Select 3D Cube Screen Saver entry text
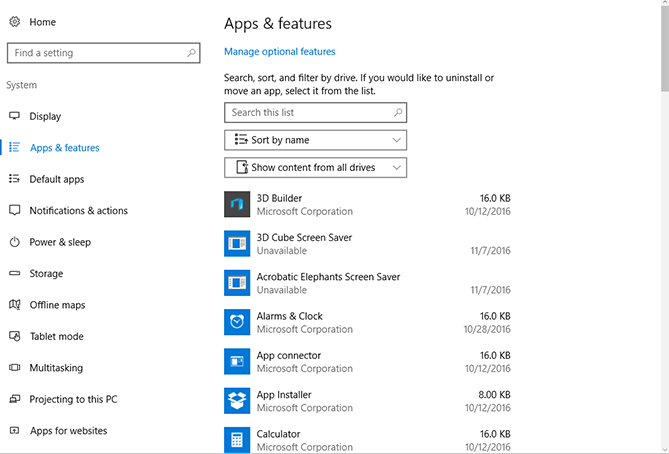This screenshot has height=454, width=669. coord(304,237)
